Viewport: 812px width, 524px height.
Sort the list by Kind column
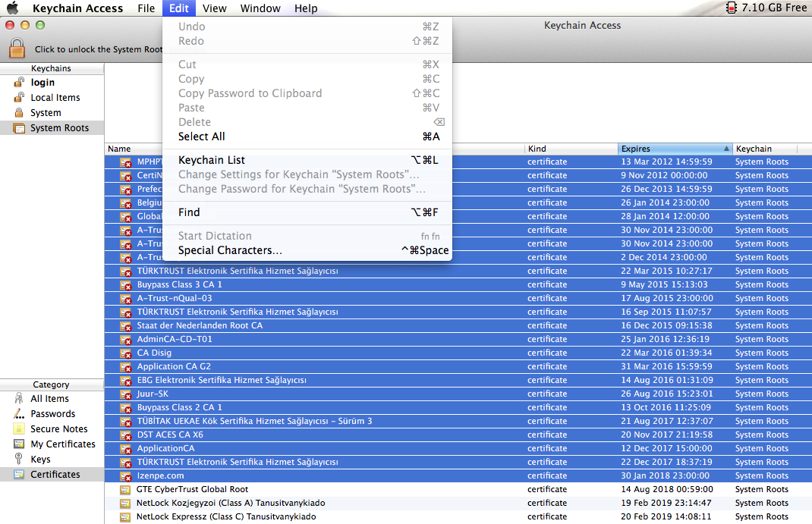pyautogui.click(x=571, y=149)
